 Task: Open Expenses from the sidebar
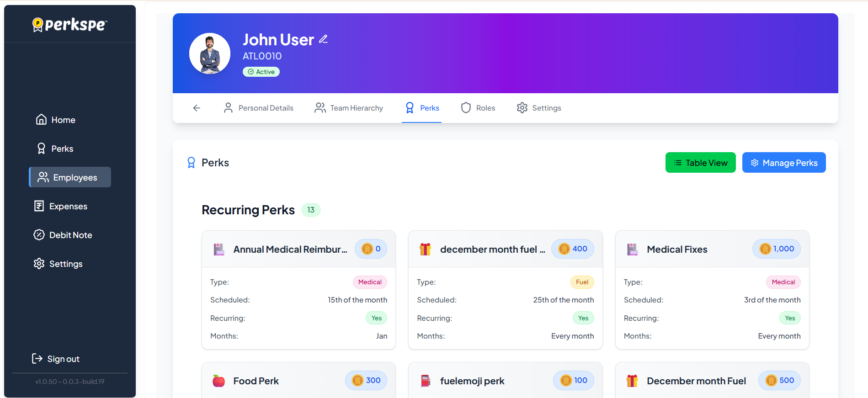[x=61, y=206]
